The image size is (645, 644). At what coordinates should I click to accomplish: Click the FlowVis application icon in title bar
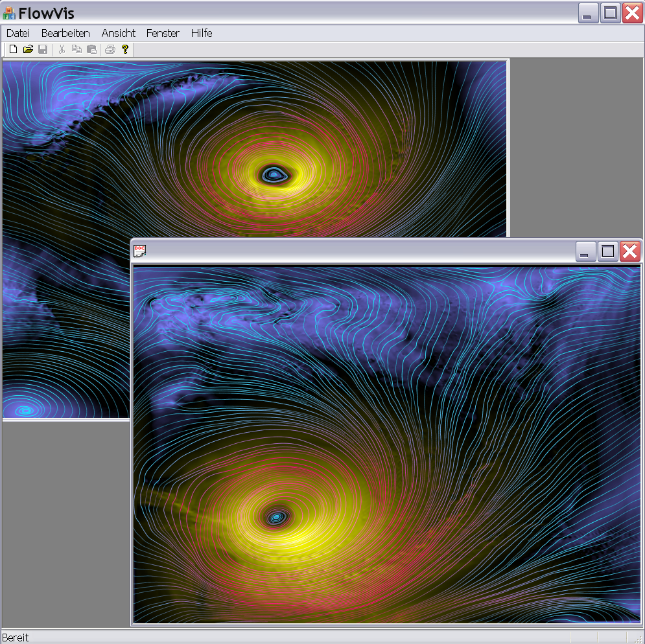pyautogui.click(x=9, y=13)
